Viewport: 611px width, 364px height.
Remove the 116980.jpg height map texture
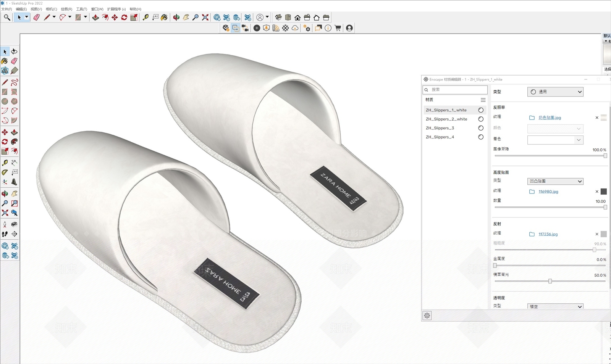pos(597,192)
